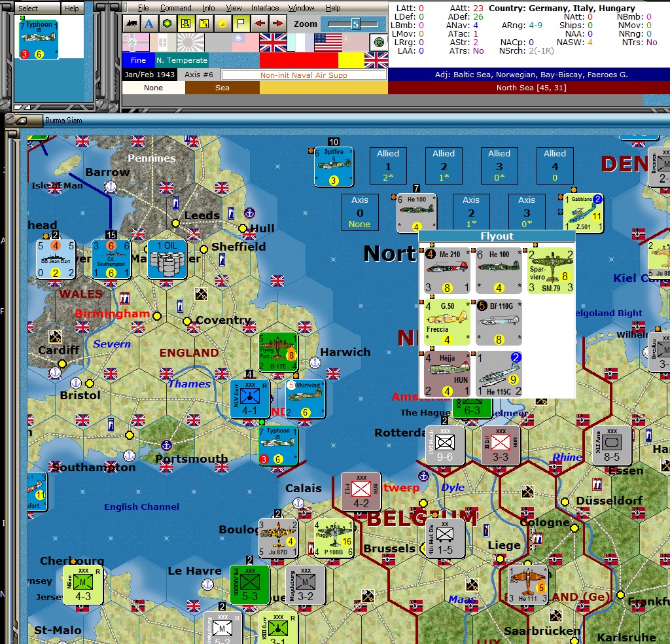Image resolution: width=670 pixels, height=644 pixels.
Task: Select the Héjja HUN unit in the Flyout
Action: click(447, 374)
